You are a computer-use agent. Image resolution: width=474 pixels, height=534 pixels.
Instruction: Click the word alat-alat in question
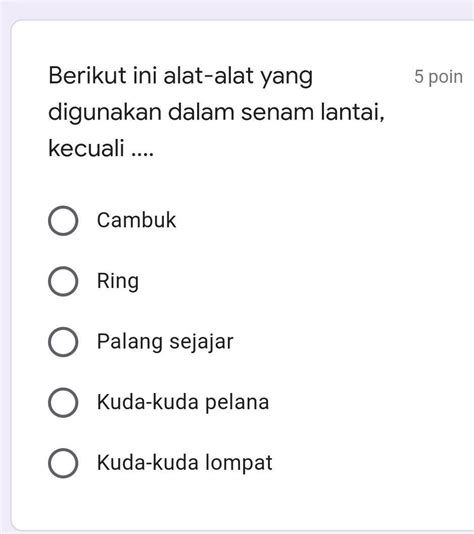tap(209, 76)
